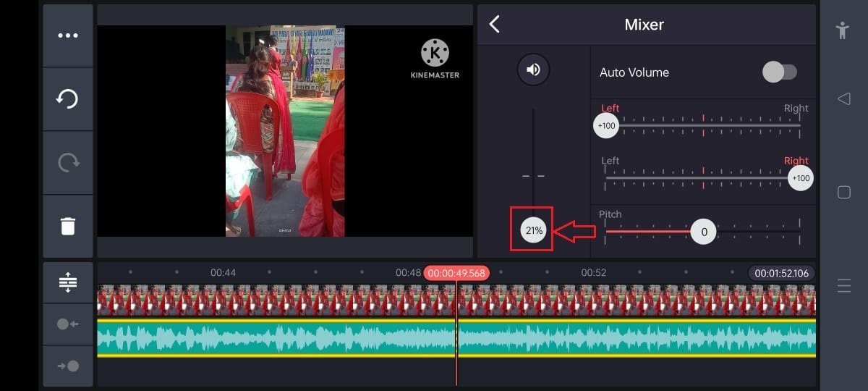Tap the Android back navigation triangle

tap(843, 98)
